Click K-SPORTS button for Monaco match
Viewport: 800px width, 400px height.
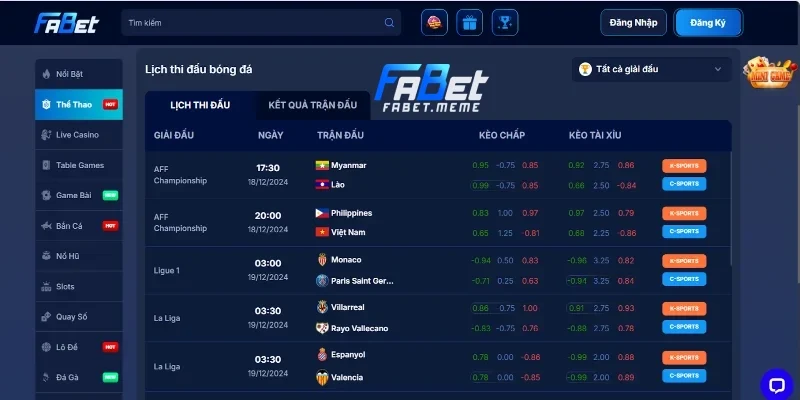click(684, 261)
